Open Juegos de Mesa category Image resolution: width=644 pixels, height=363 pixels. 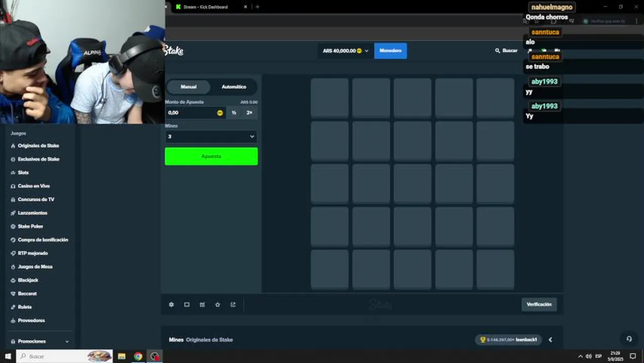click(35, 267)
